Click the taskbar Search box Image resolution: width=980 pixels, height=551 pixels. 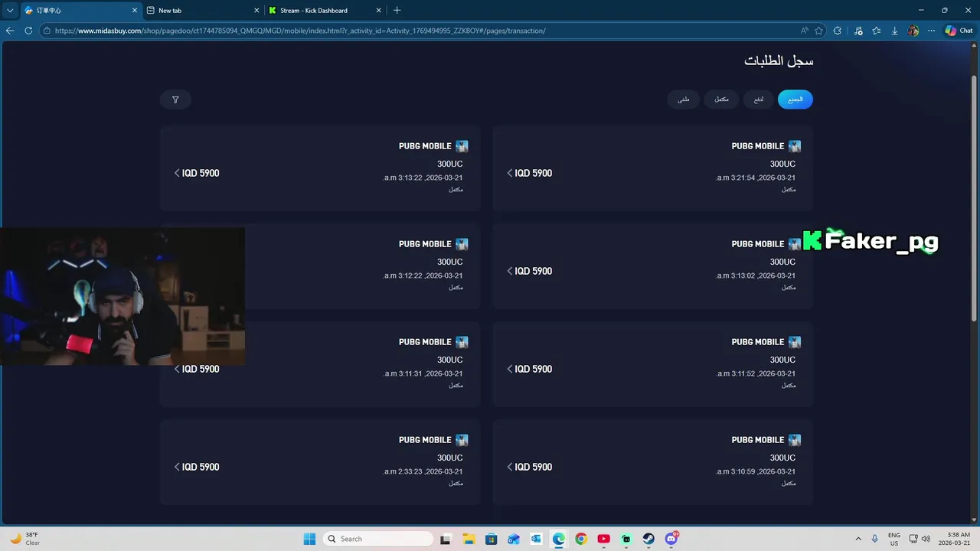pyautogui.click(x=378, y=539)
